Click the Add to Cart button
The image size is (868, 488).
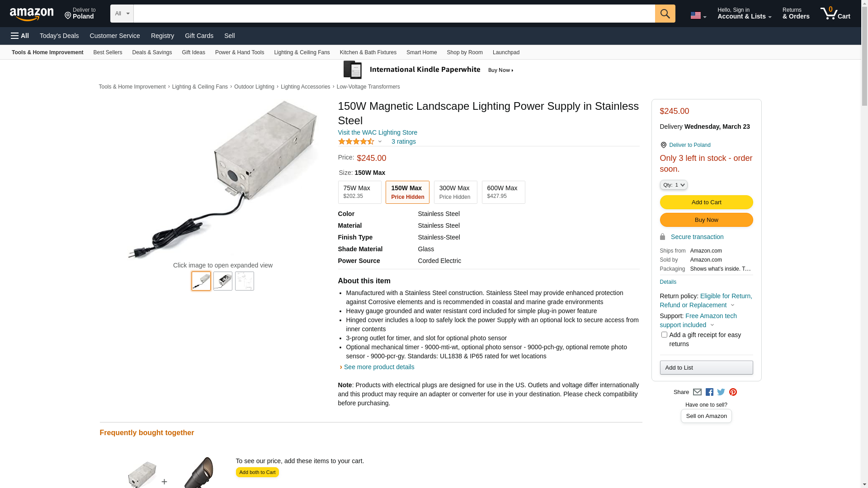pyautogui.click(x=706, y=202)
